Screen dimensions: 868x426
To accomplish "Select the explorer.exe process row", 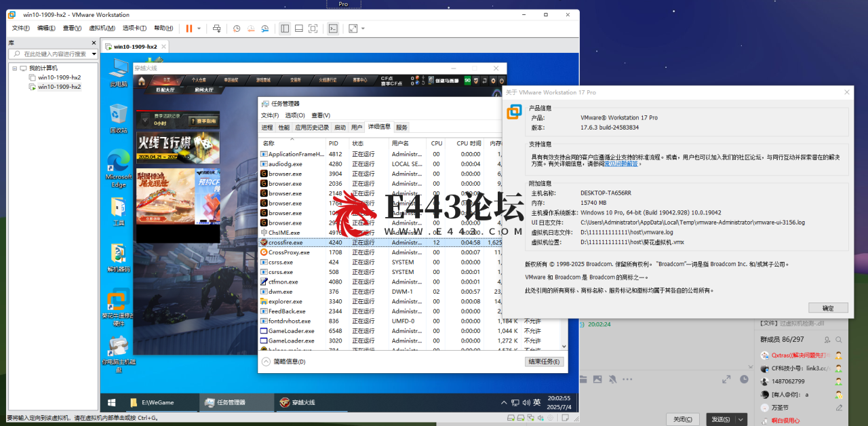I will coord(380,301).
